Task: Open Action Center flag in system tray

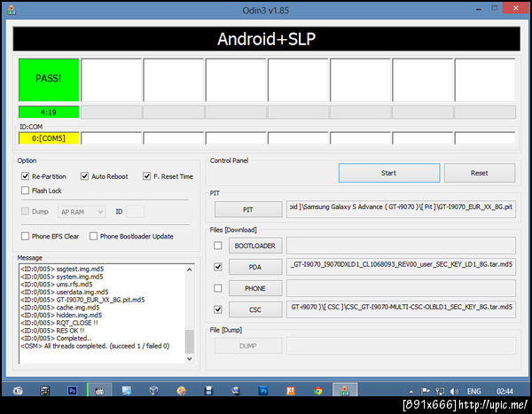Action: [426, 391]
